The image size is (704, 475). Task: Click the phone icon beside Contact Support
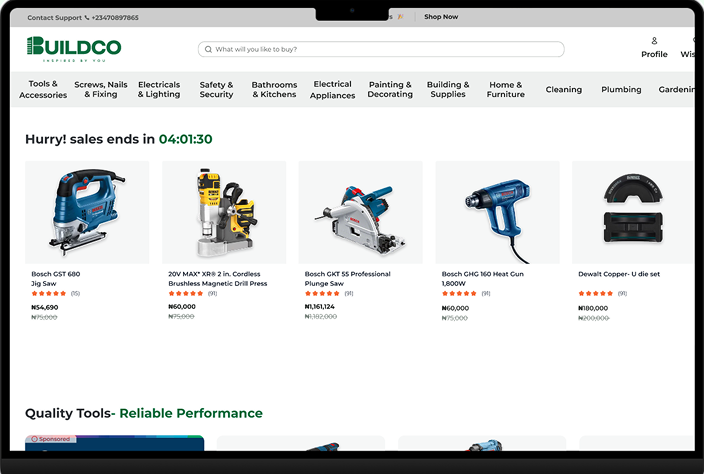87,18
